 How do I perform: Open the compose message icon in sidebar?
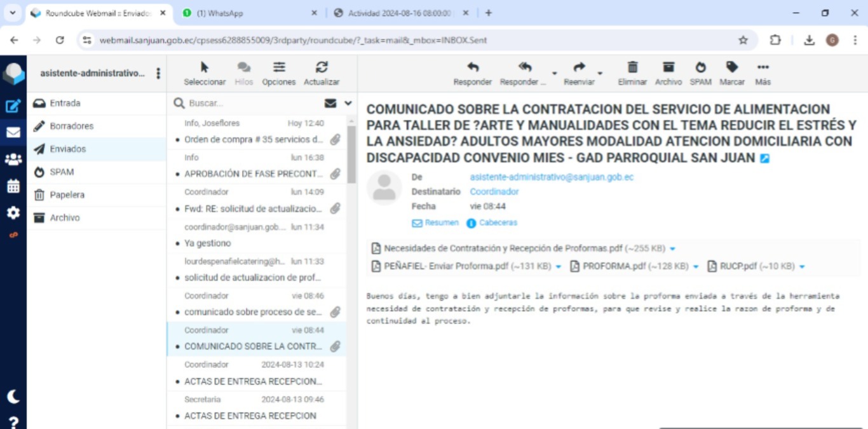[13, 106]
